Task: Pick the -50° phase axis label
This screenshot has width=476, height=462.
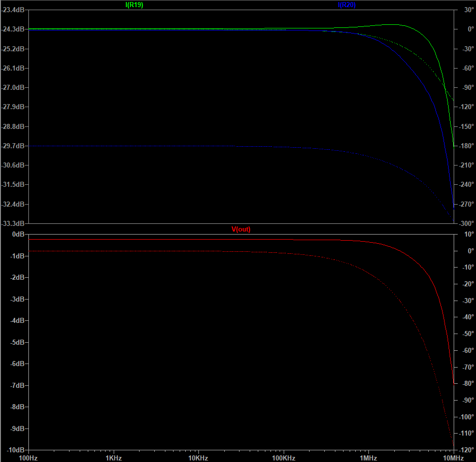Action: point(469,334)
